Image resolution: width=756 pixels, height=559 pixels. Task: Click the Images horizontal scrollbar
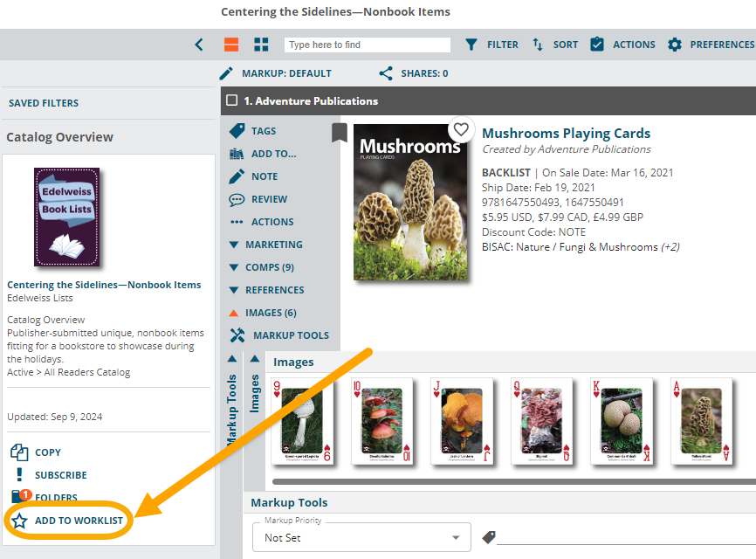pos(514,481)
